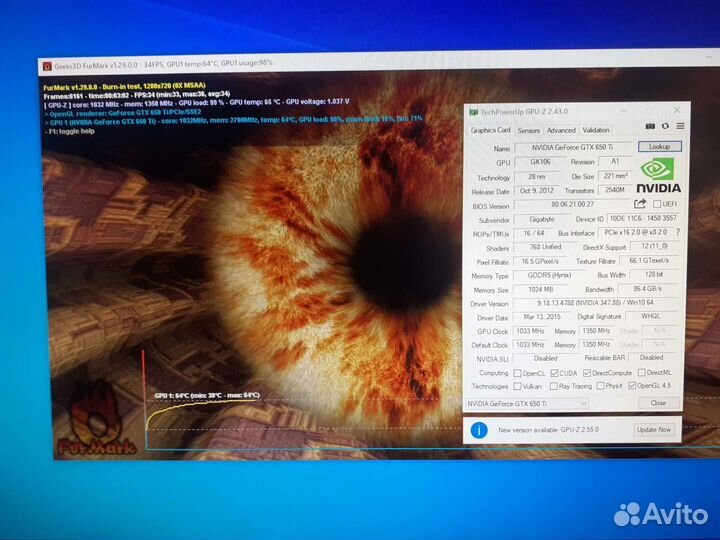Click the Revision value A1
Viewport: 720px width, 540px height.
615,162
